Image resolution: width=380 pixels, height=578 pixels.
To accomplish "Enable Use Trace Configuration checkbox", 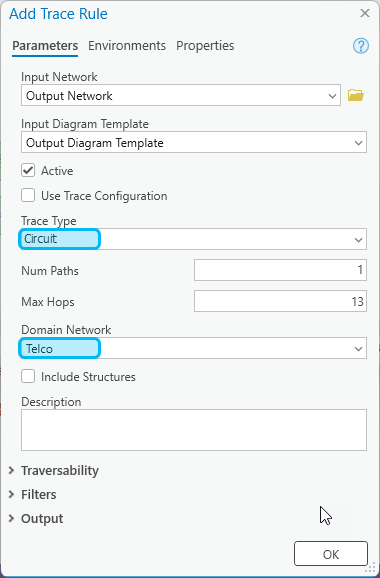I will (x=28, y=195).
